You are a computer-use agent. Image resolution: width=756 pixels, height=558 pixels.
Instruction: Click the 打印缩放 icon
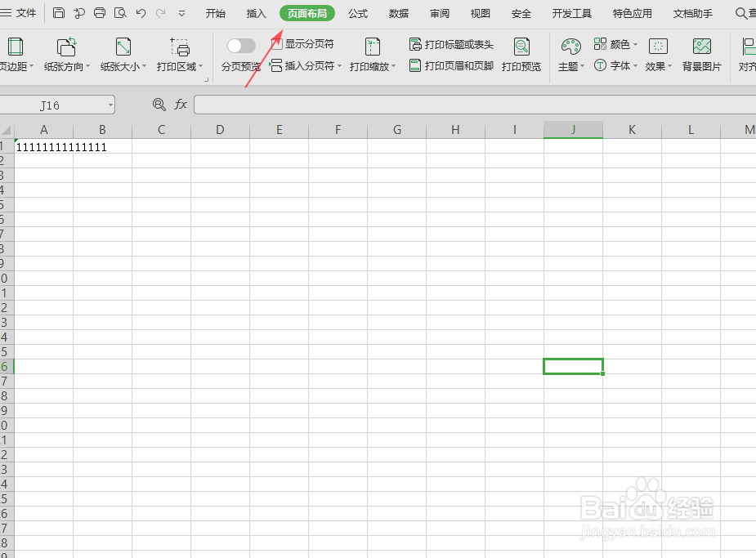[x=372, y=47]
